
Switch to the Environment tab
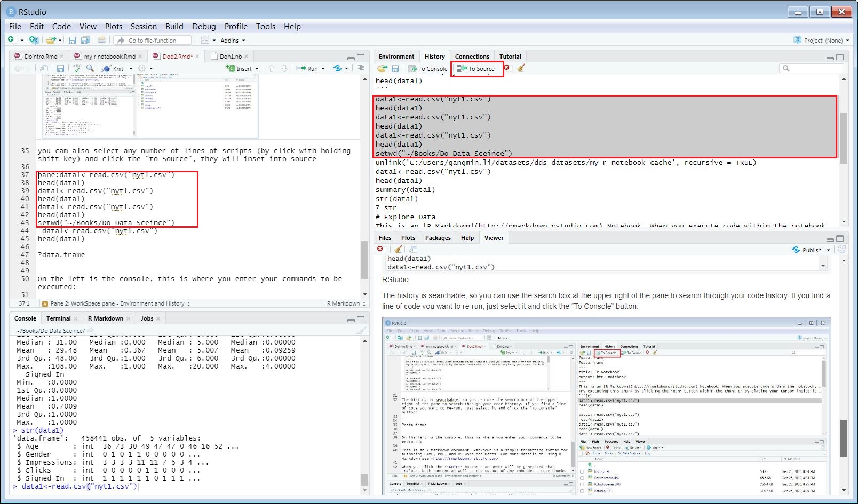396,57
